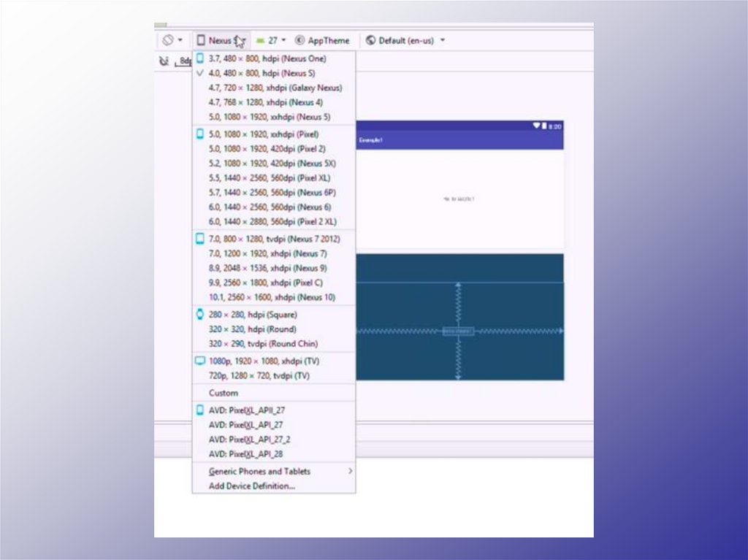Image resolution: width=748 pixels, height=560 pixels.
Task: Open the API 27 version dropdown
Action: pos(271,41)
